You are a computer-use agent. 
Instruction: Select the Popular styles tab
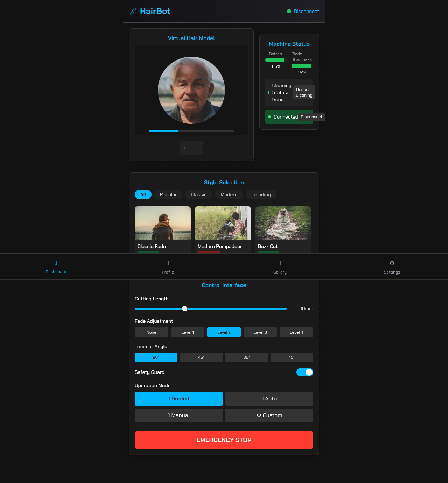point(168,194)
